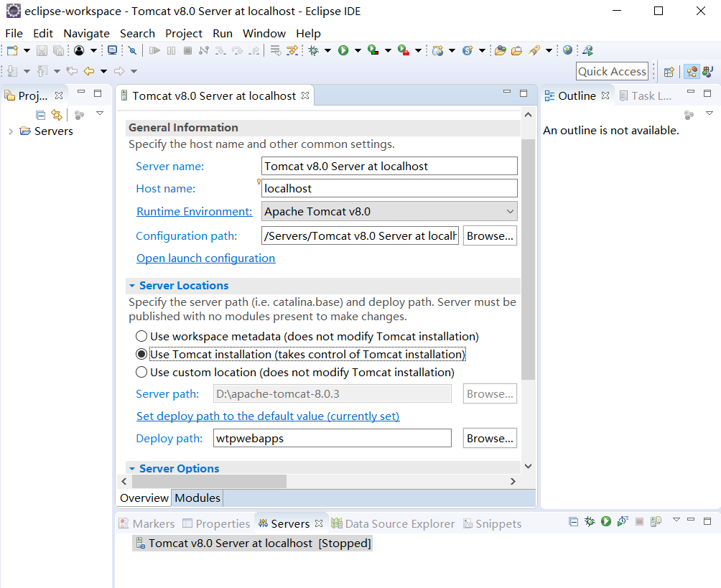Click the Suspend debug icon

tap(171, 50)
